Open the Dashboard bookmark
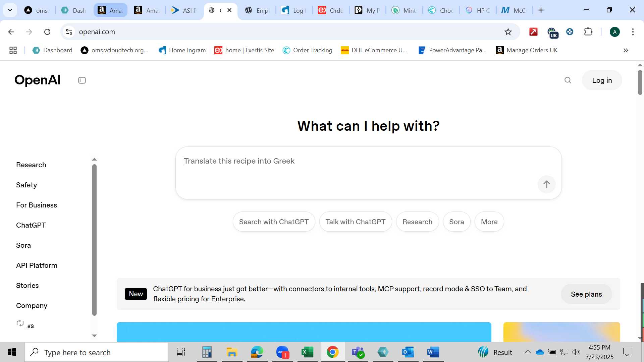 coord(52,50)
